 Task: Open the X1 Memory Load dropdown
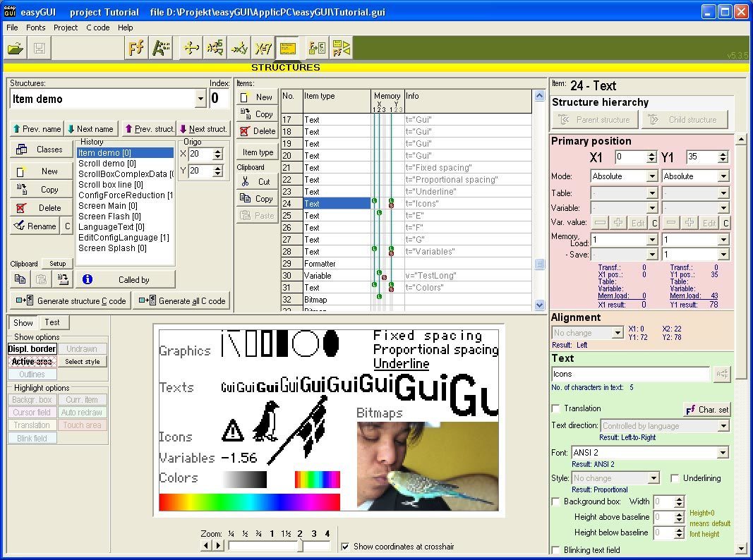tap(652, 240)
